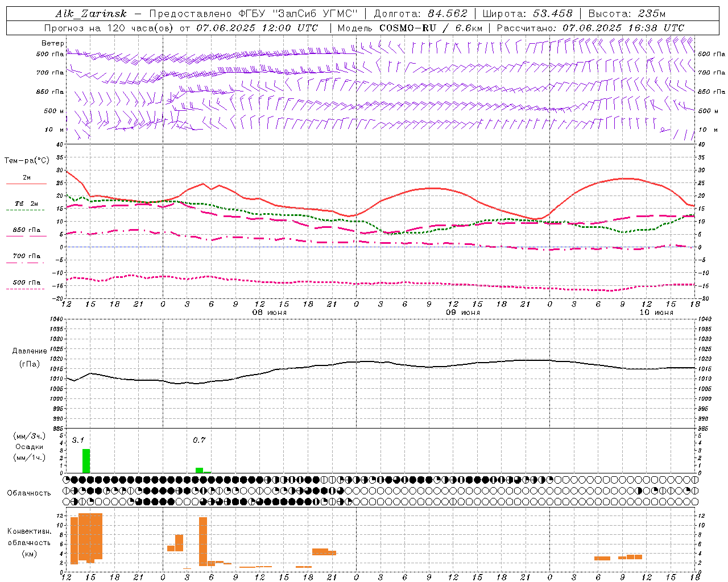Image resolution: width=728 pixels, height=582 pixels.
Task: Click the Alk_Zarinsk station name in header
Action: [90, 14]
